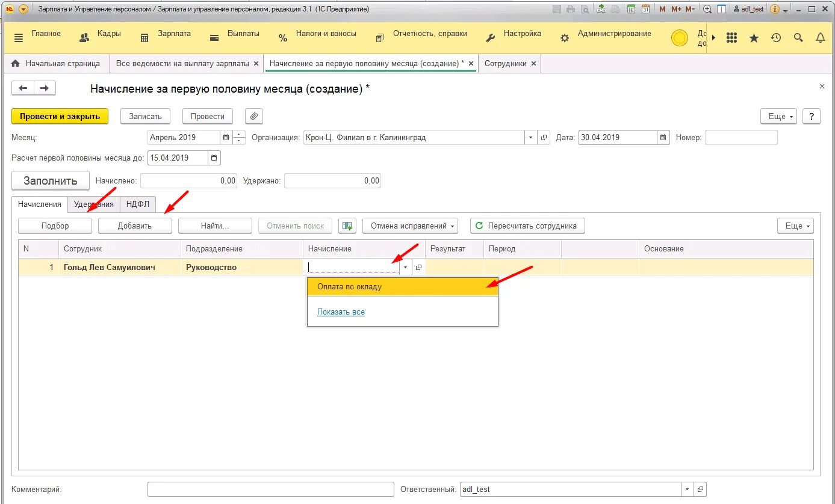Open Организация item via open icon
The image size is (835, 504).
[x=544, y=137]
